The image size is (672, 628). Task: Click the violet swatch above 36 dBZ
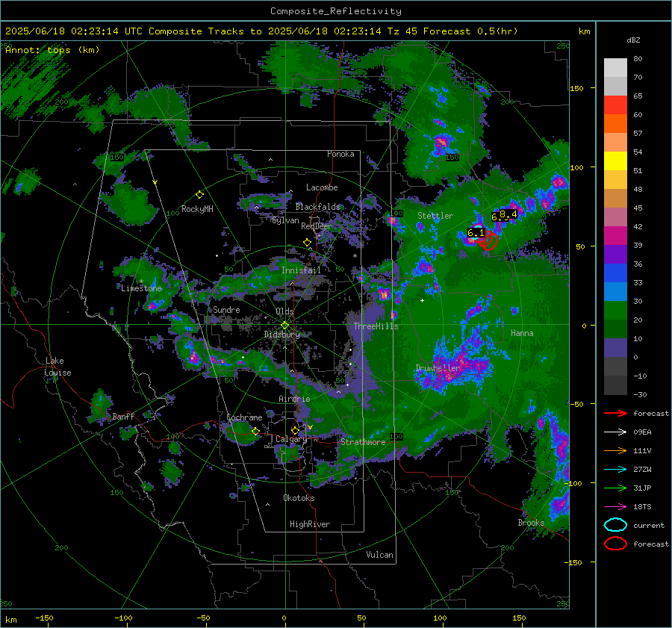pos(615,255)
